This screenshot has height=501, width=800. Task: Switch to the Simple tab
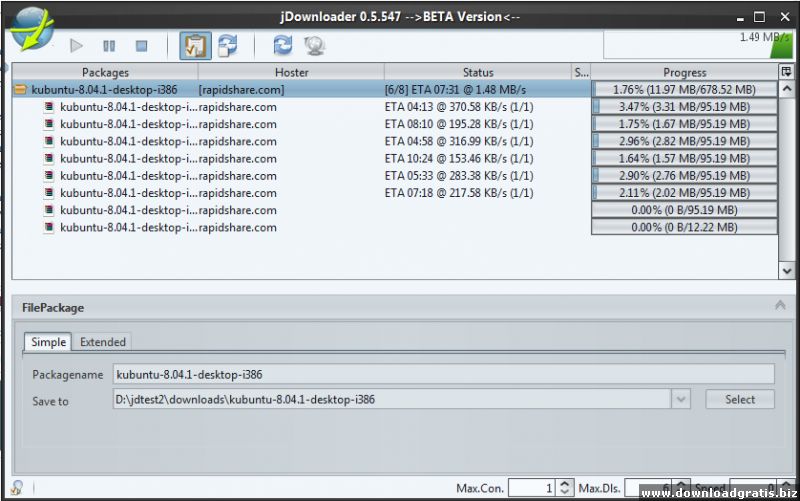tap(48, 342)
